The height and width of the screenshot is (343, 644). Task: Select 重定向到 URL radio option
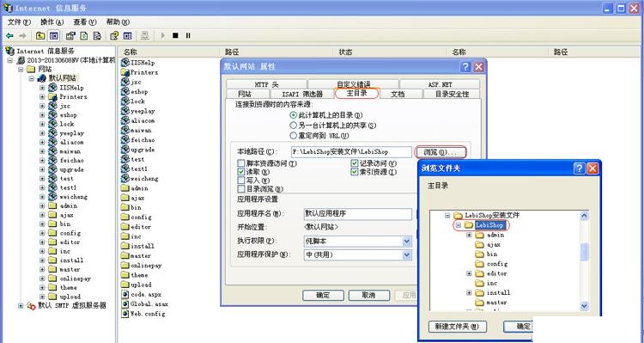click(x=294, y=135)
